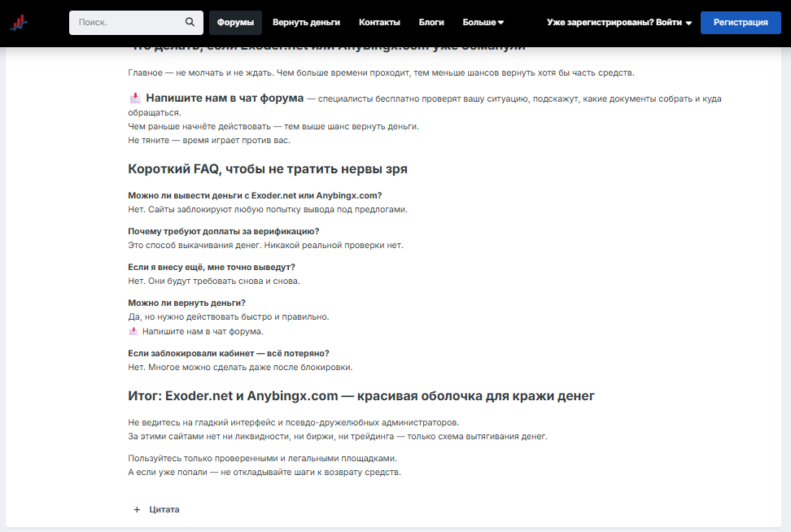Screen dimensions: 791x532
Task: Focus the Поиск search field
Action: [x=126, y=23]
